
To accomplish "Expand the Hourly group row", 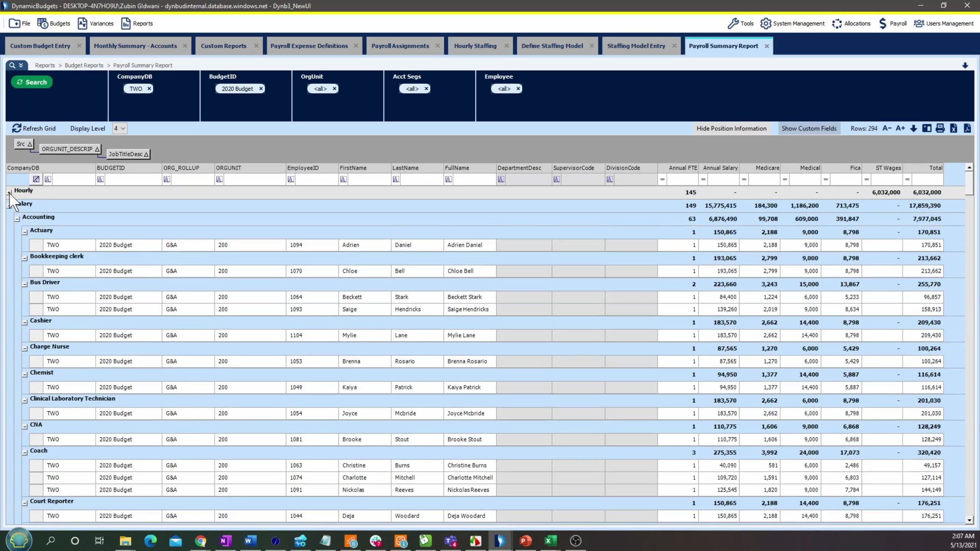I will pyautogui.click(x=9, y=192).
